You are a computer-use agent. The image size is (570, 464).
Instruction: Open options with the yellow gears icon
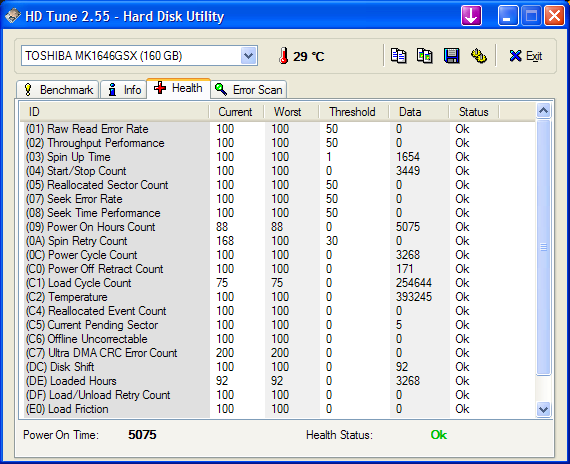tap(478, 56)
